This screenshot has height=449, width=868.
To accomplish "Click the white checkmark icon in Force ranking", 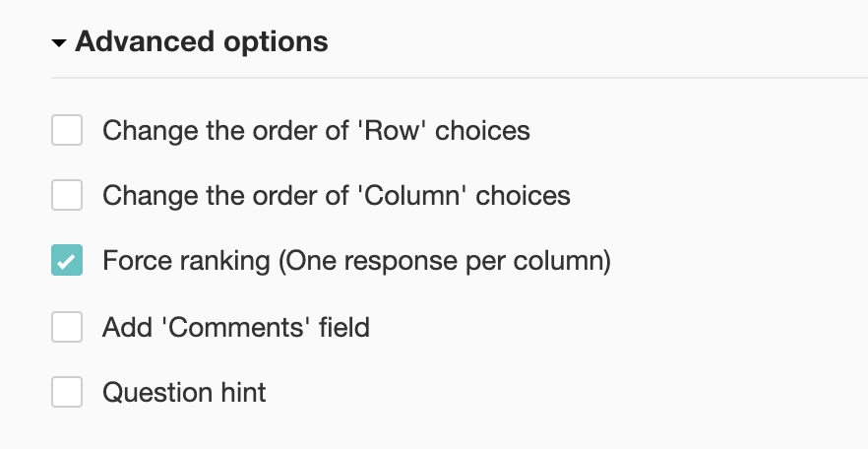I will click(x=67, y=262).
